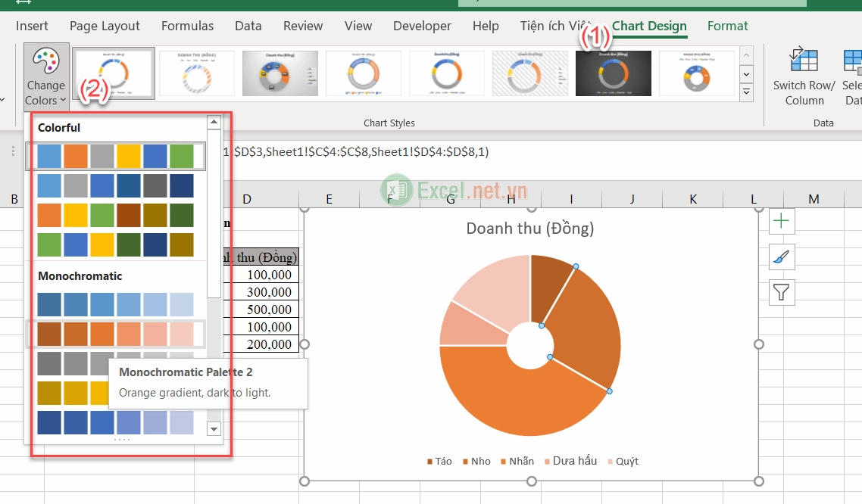This screenshot has height=504, width=862.
Task: Open the View tab
Action: click(x=358, y=26)
